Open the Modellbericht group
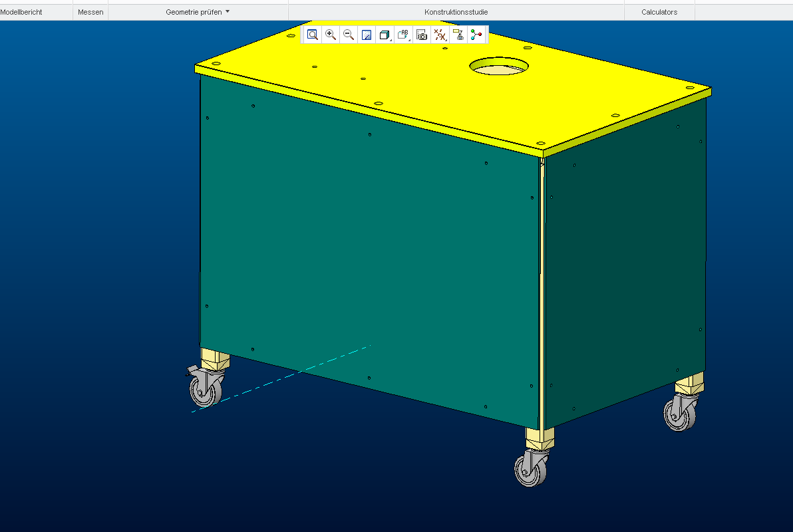 21,12
